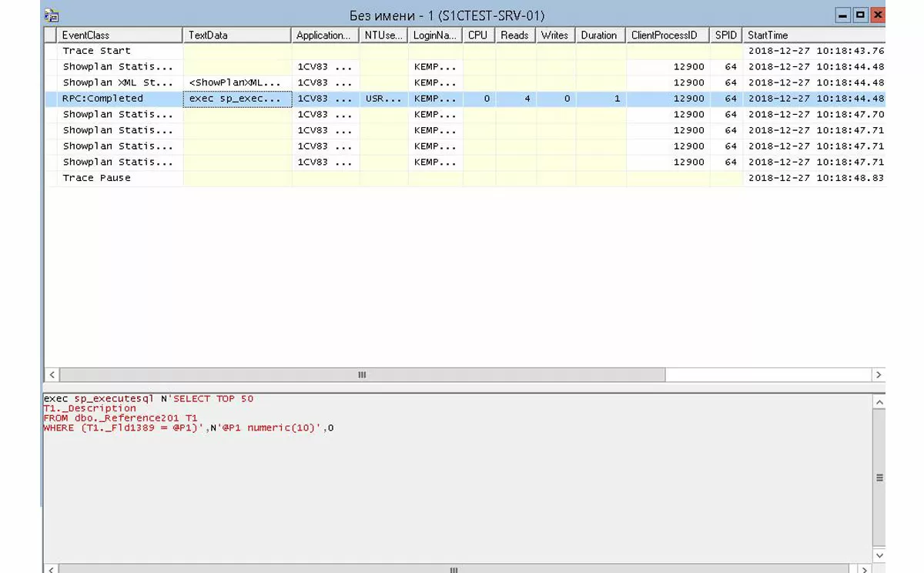Click the 'exec sp_exec...' TextData cell
This screenshot has width=924, height=573.
pos(238,99)
